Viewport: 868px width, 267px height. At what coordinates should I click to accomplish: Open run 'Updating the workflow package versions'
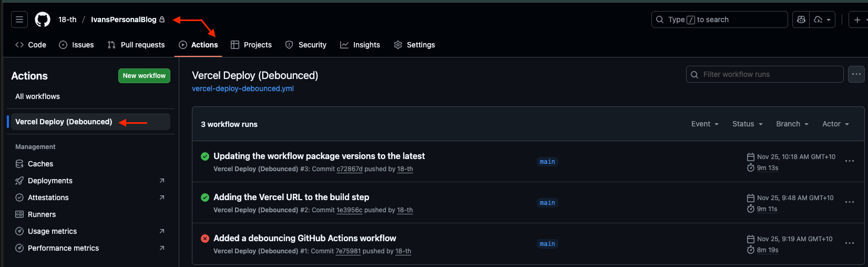click(x=319, y=156)
